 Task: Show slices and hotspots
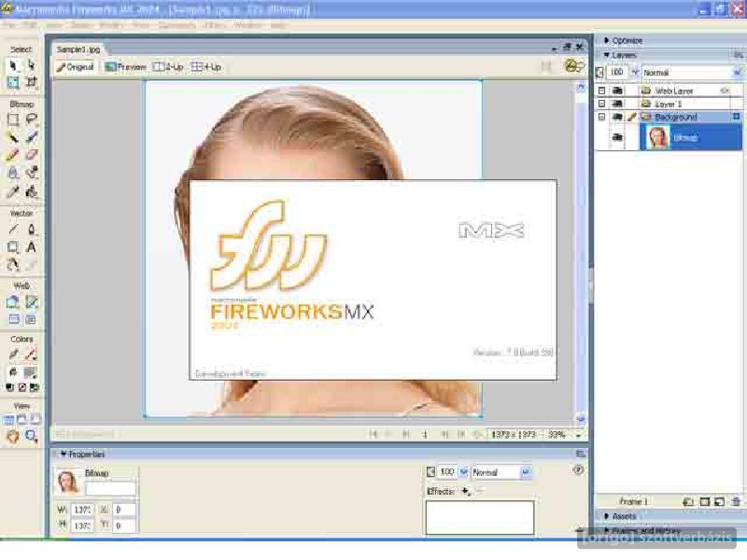click(x=31, y=319)
